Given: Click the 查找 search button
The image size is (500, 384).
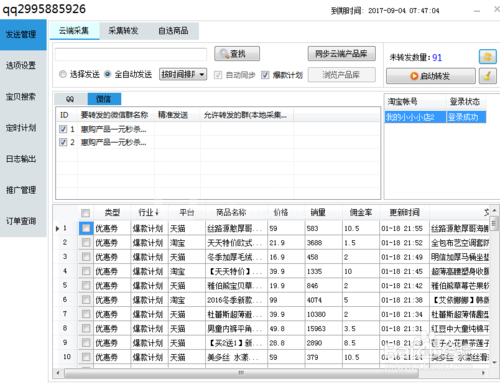Looking at the screenshot, I should tap(237, 54).
